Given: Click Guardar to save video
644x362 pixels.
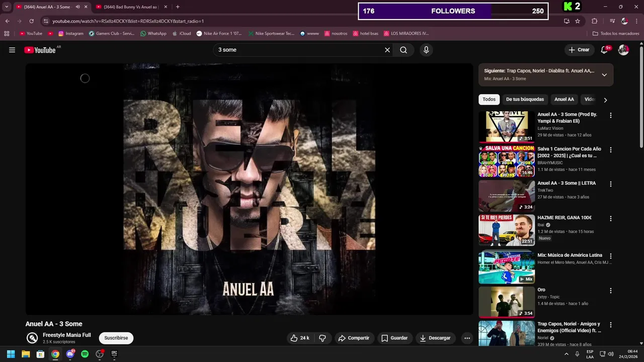Looking at the screenshot, I should (394, 338).
